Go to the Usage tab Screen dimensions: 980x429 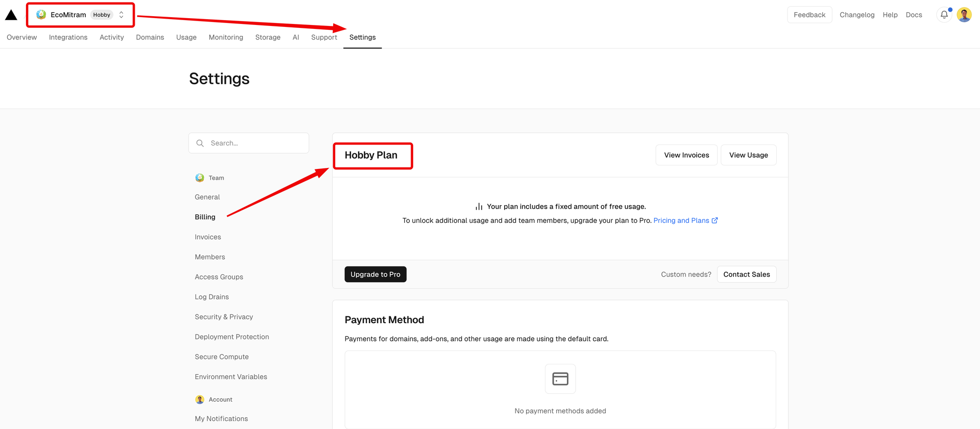186,37
